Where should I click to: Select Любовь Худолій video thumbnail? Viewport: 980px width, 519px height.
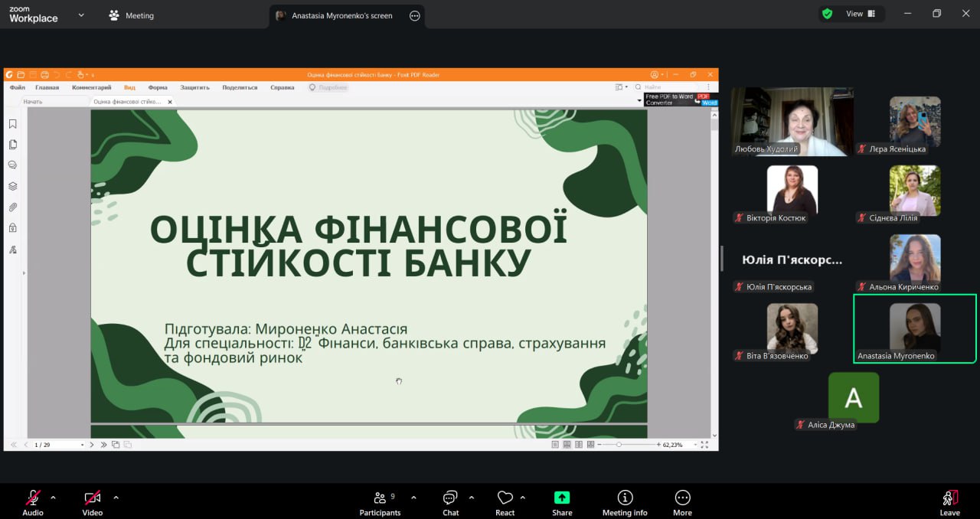[792, 122]
